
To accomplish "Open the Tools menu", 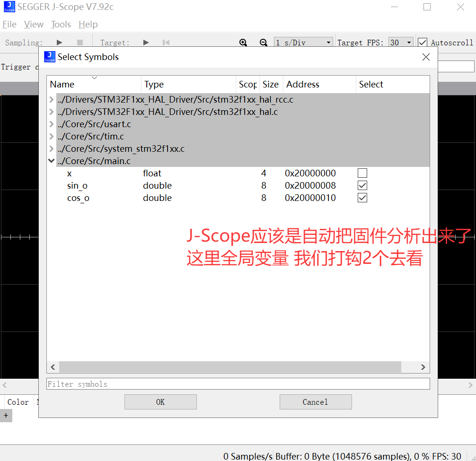I will coord(61,24).
